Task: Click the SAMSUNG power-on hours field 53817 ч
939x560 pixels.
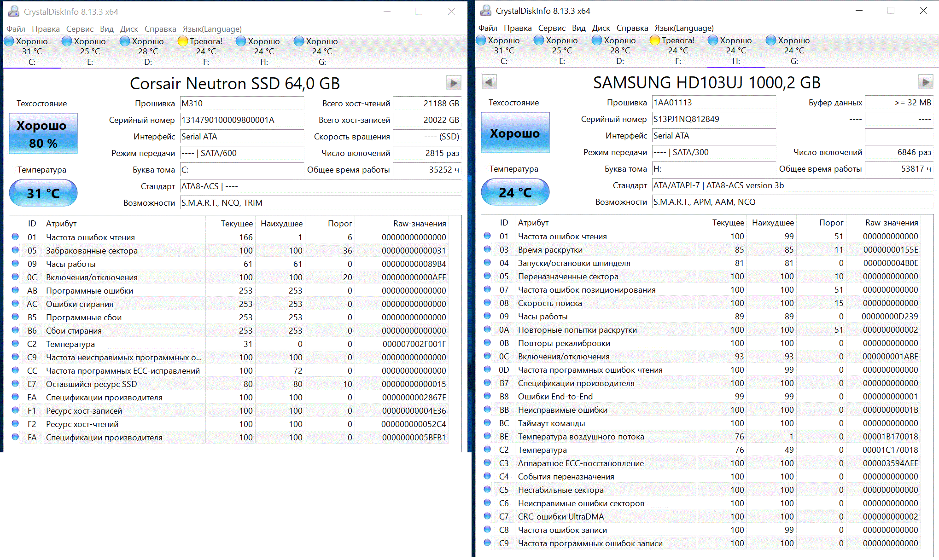Action: click(899, 169)
